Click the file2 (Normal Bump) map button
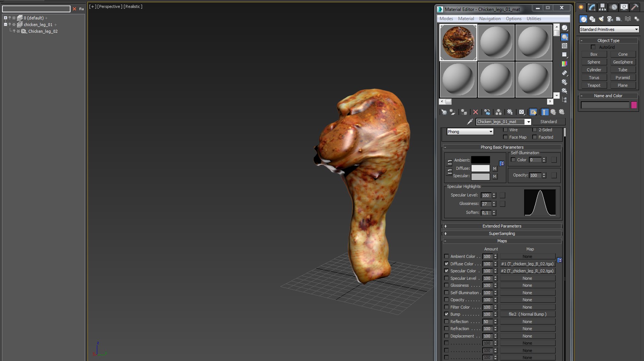This screenshot has width=644, height=361. 527,314
